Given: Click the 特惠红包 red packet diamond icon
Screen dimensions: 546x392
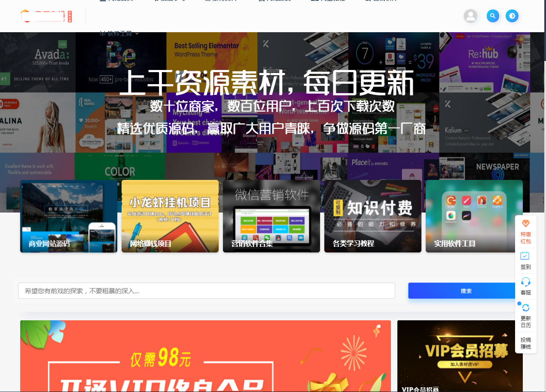Looking at the screenshot, I should coord(525,224).
